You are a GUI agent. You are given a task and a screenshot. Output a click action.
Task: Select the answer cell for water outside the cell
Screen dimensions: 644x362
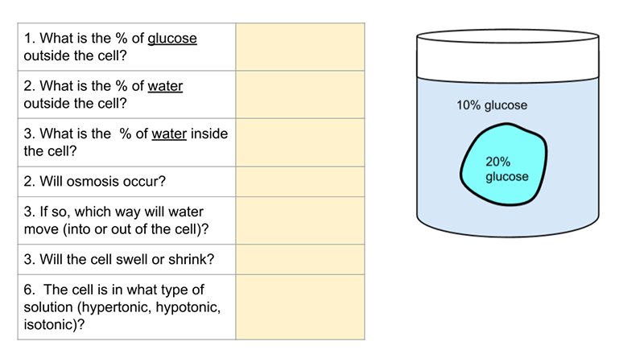(x=299, y=94)
